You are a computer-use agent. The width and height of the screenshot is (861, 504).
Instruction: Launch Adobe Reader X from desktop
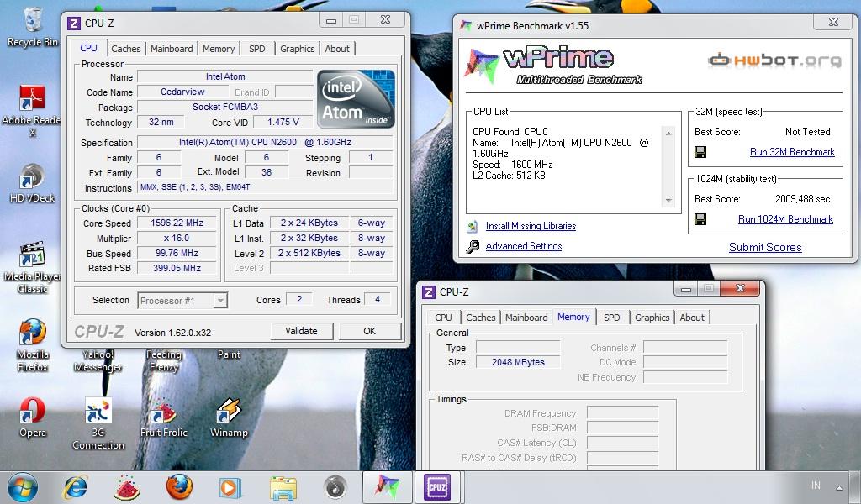pos(33,110)
